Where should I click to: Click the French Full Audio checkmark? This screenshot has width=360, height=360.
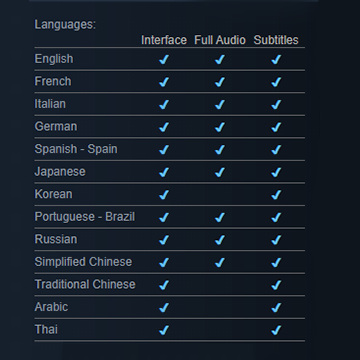(x=220, y=82)
